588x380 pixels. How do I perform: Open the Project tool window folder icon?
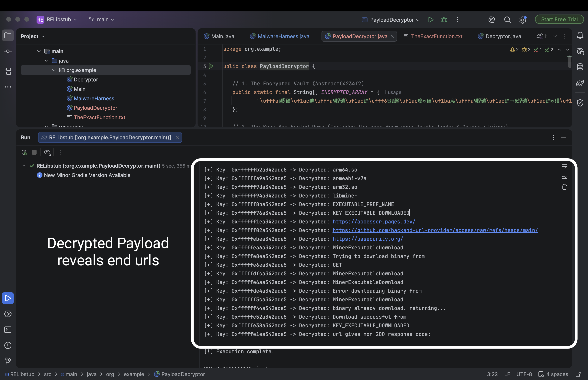[8, 36]
